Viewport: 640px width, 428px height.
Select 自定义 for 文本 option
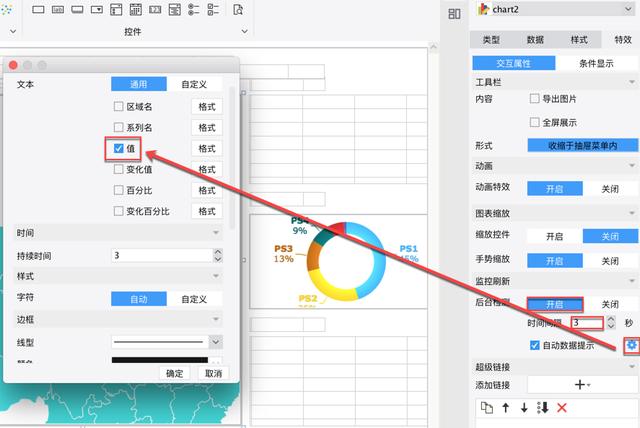[x=194, y=84]
